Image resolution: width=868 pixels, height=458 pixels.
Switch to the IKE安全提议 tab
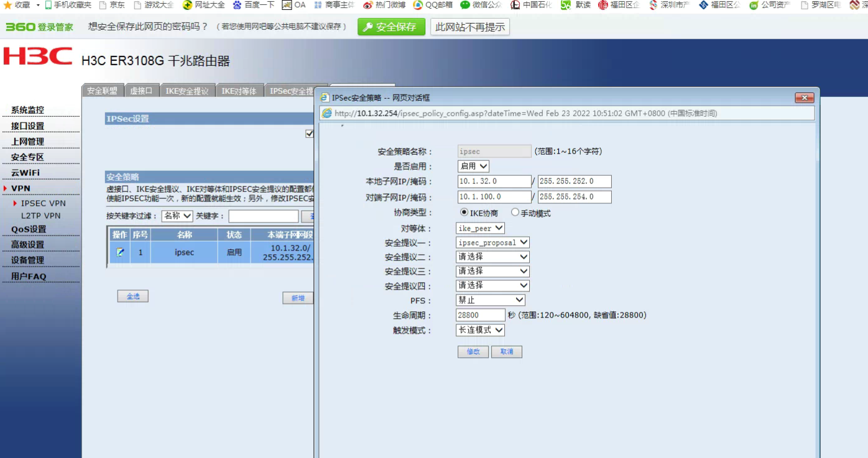coord(187,91)
